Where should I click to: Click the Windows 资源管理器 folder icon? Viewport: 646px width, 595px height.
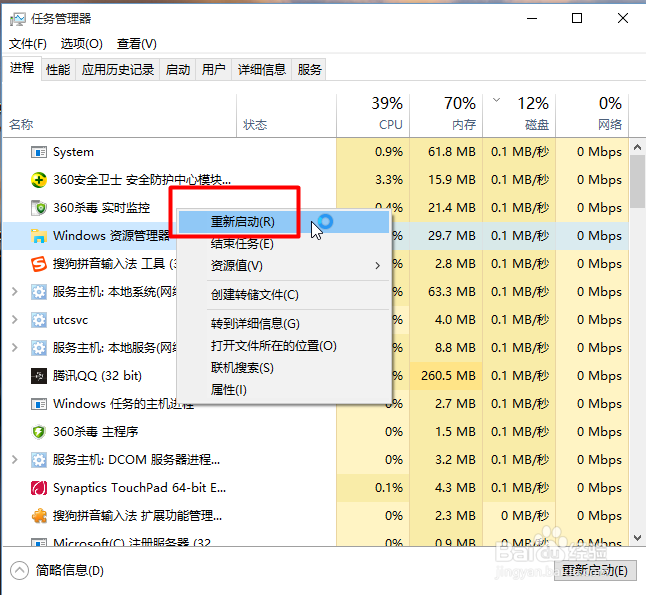[x=39, y=236]
